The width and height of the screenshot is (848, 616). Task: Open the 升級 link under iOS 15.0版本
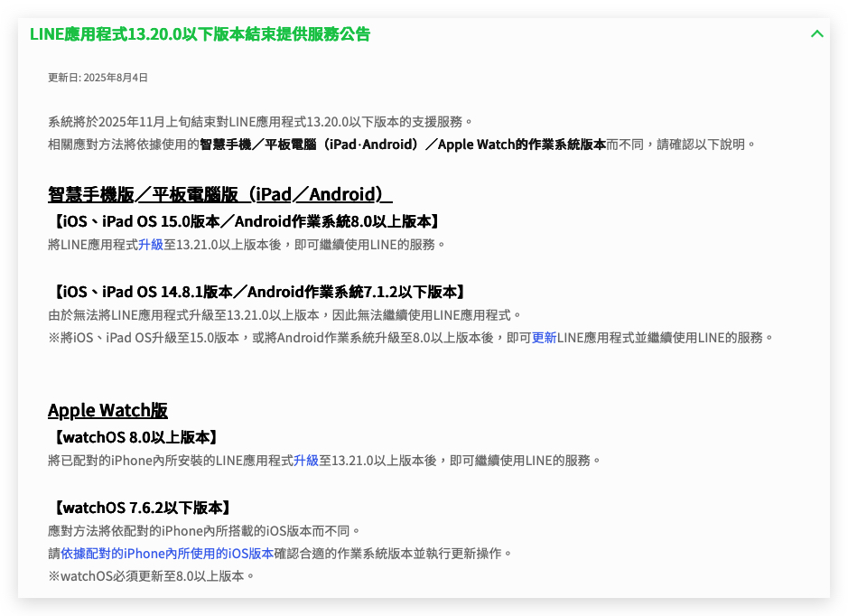pos(151,245)
